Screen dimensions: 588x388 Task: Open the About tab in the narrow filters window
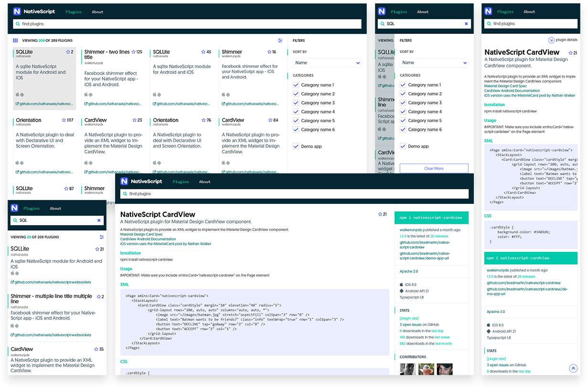point(423,12)
